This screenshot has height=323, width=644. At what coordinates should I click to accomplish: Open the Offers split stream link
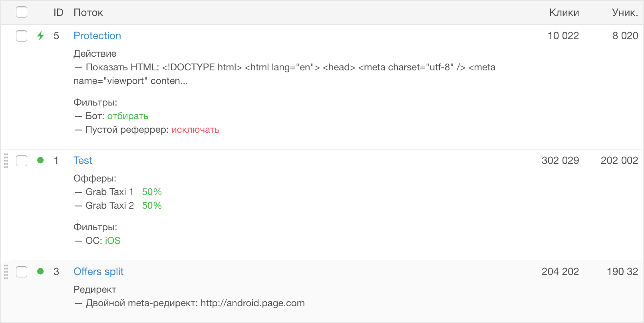click(98, 271)
